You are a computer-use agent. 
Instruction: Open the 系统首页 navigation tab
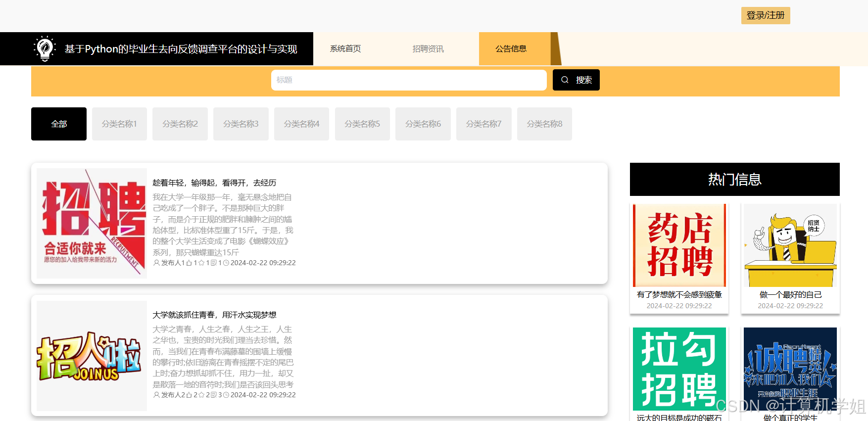pyautogui.click(x=345, y=48)
